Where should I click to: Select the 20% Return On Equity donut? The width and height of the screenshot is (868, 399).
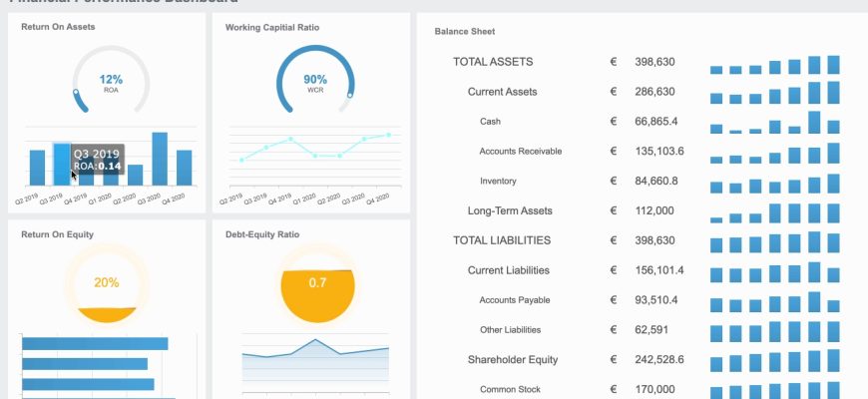coord(106,283)
